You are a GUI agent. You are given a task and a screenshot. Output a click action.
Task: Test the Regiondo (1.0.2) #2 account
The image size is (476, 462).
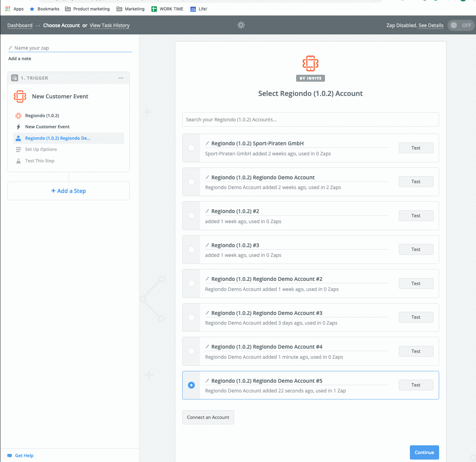point(416,216)
